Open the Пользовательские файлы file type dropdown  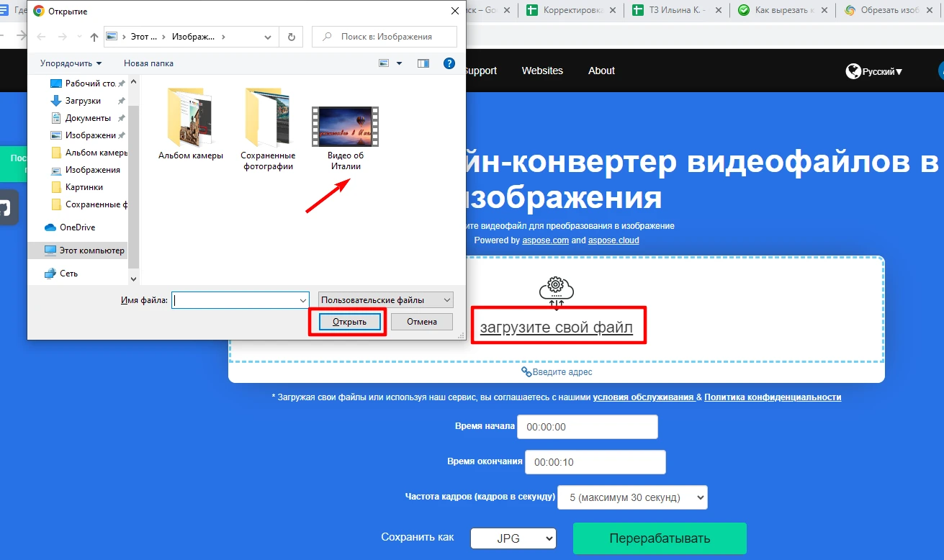pos(385,300)
